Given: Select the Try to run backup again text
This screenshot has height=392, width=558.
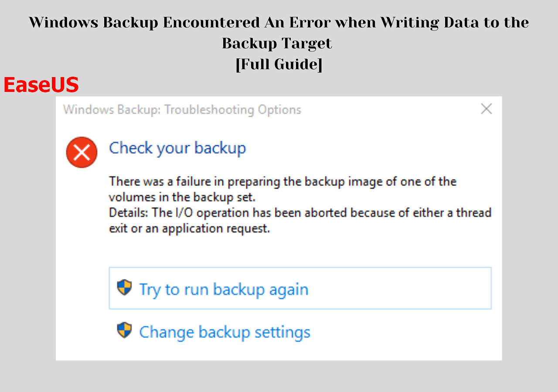Looking at the screenshot, I should click(x=223, y=290).
